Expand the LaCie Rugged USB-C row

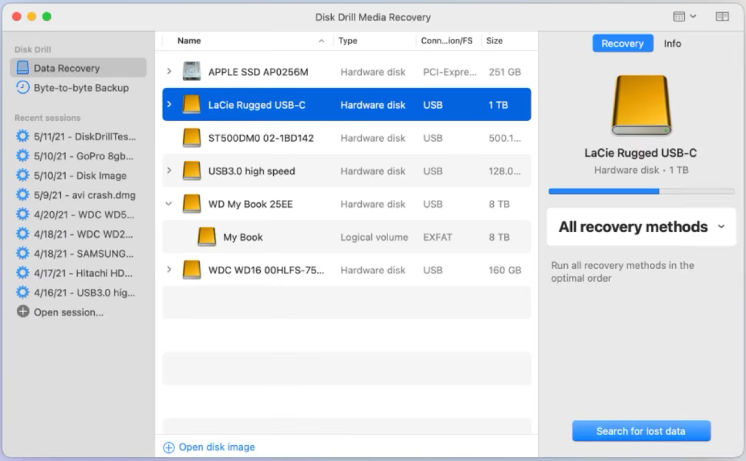(x=169, y=104)
